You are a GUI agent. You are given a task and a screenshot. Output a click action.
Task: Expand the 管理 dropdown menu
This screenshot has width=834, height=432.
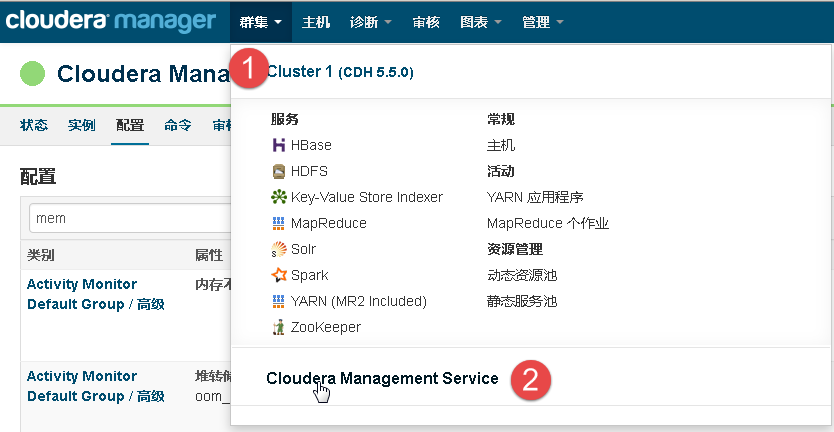click(x=543, y=22)
